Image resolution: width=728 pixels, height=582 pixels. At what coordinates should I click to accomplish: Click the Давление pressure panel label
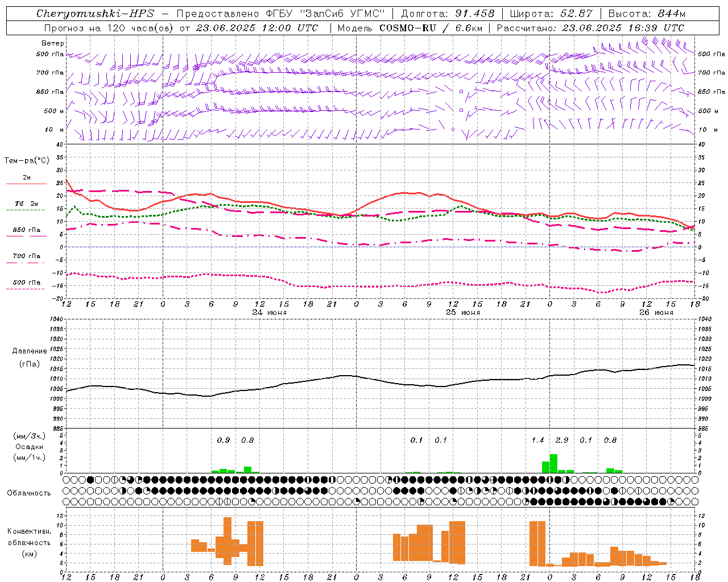[x=30, y=351]
